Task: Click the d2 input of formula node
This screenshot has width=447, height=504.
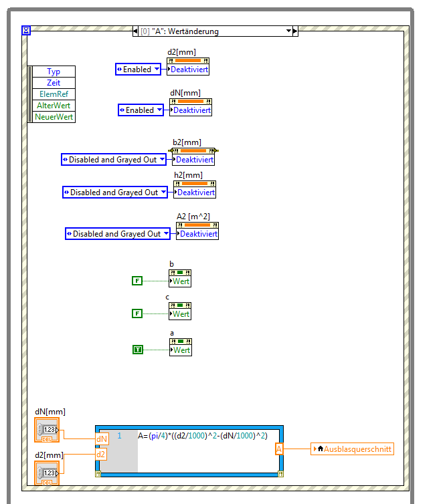Action: 101,455
